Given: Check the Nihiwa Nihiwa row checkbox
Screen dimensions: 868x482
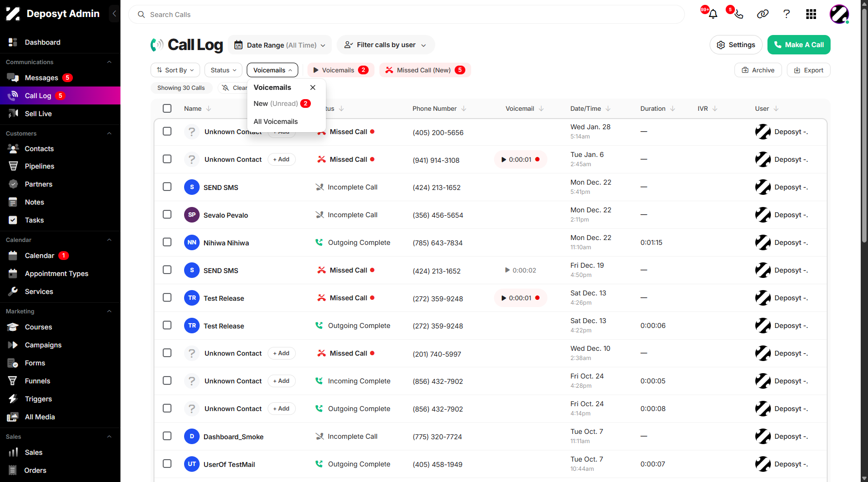Looking at the screenshot, I should [x=167, y=242].
